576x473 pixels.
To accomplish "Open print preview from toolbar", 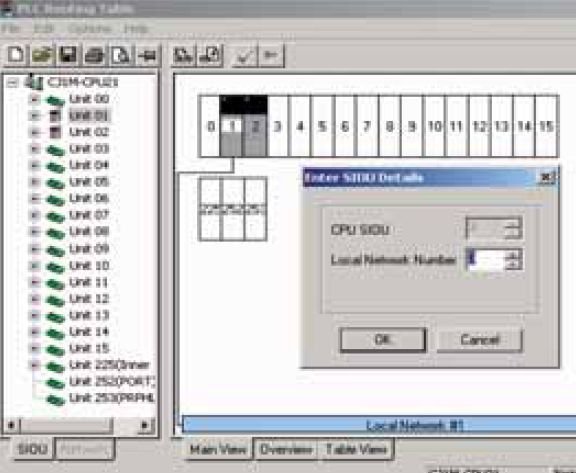I will click(121, 55).
